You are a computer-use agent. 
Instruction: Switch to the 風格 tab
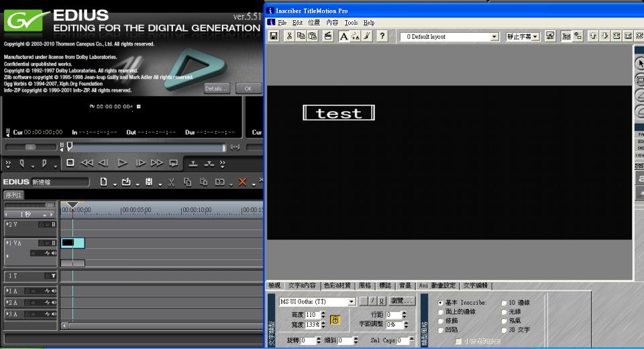pos(365,285)
